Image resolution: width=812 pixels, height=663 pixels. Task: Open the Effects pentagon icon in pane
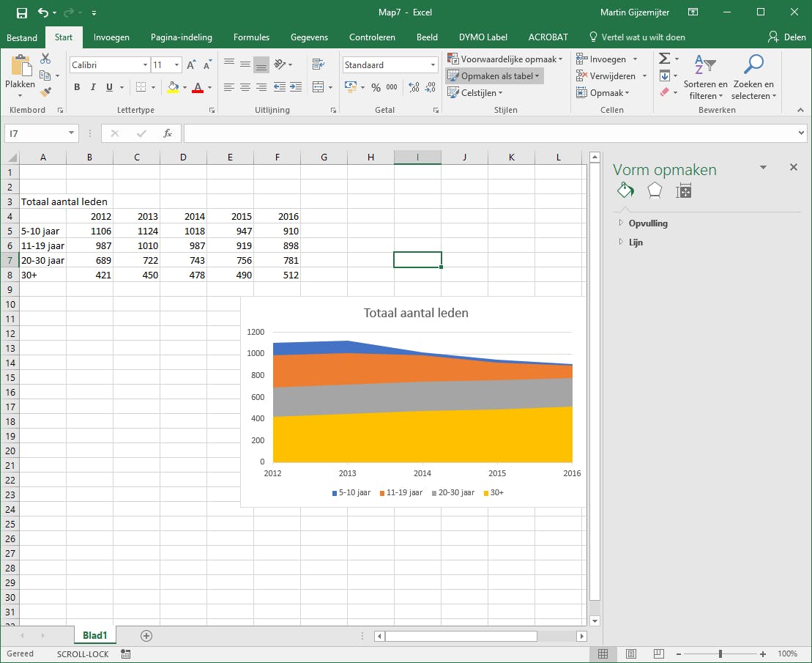tap(655, 191)
